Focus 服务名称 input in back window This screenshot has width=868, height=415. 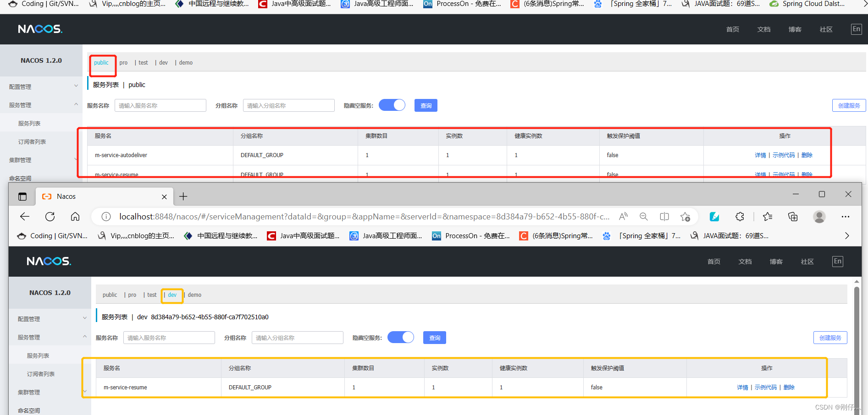click(x=160, y=105)
